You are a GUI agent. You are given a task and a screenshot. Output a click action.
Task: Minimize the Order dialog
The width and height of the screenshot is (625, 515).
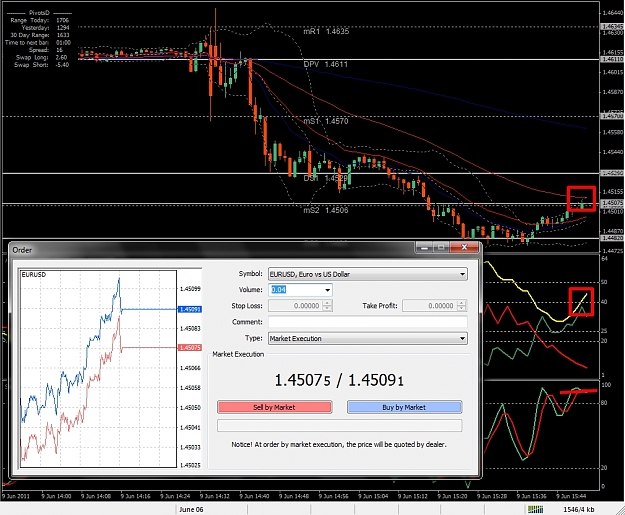tap(424, 248)
